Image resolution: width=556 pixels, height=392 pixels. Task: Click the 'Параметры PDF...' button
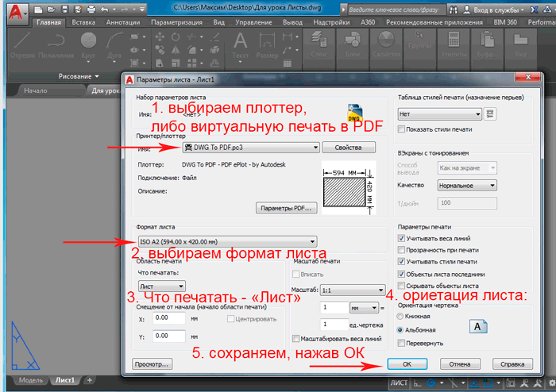(x=285, y=208)
